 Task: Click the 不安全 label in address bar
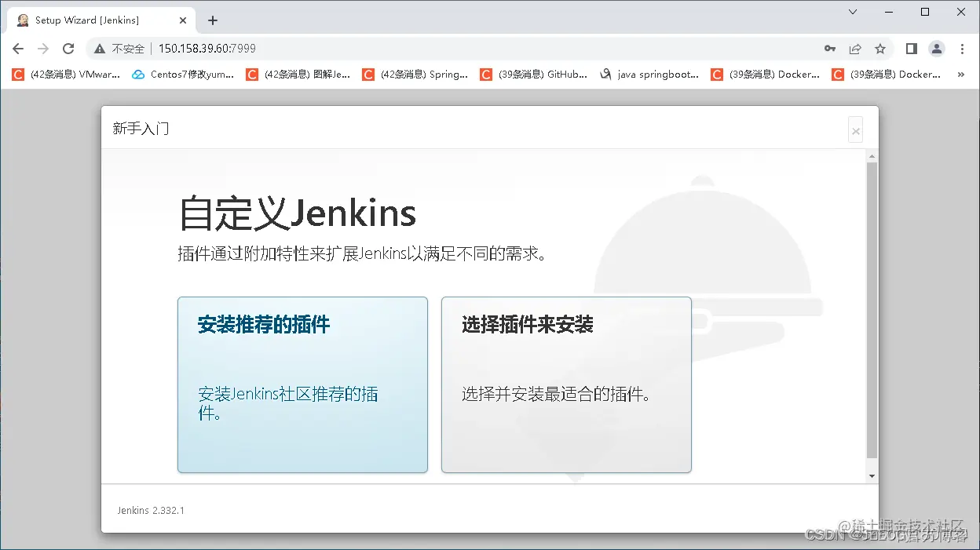128,49
